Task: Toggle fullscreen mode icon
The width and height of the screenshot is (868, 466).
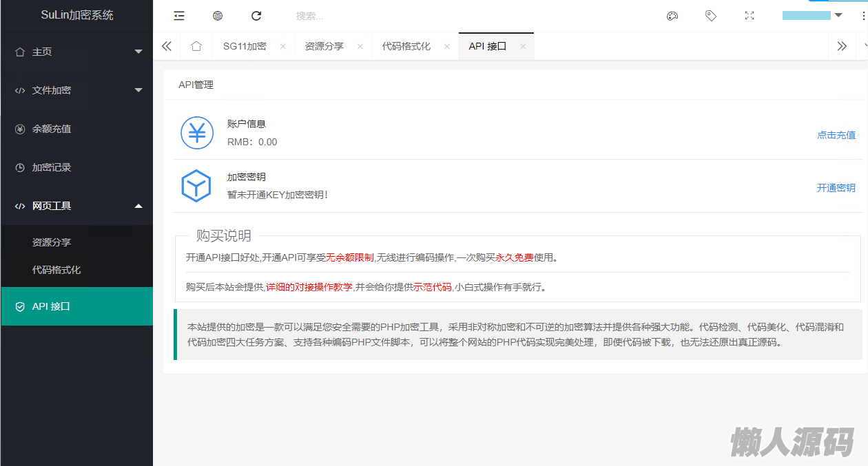Action: pos(750,16)
